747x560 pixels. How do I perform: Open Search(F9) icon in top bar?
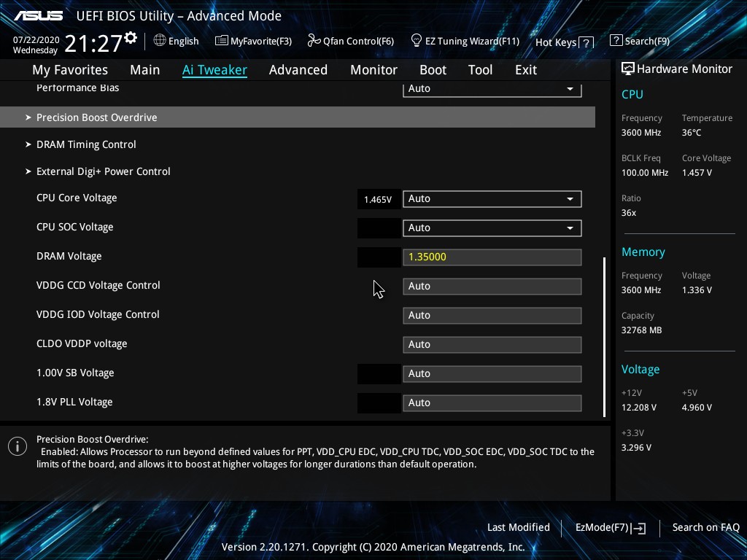pyautogui.click(x=616, y=41)
